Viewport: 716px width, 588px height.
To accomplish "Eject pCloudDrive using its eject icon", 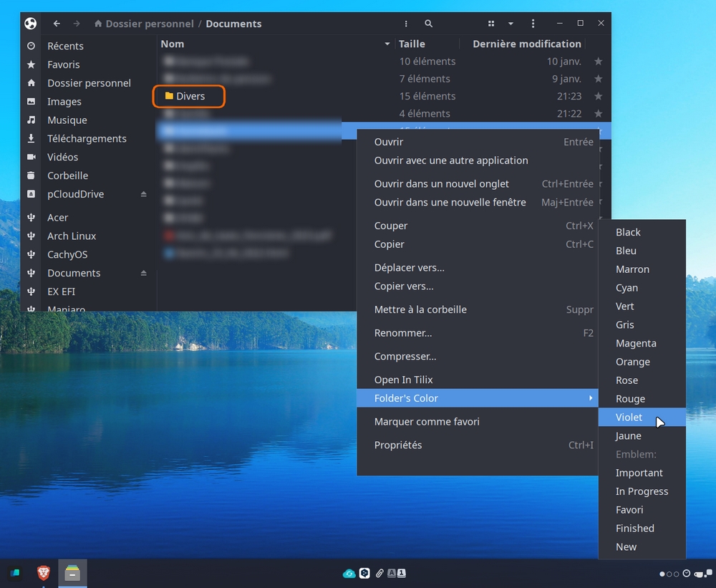I will point(143,194).
